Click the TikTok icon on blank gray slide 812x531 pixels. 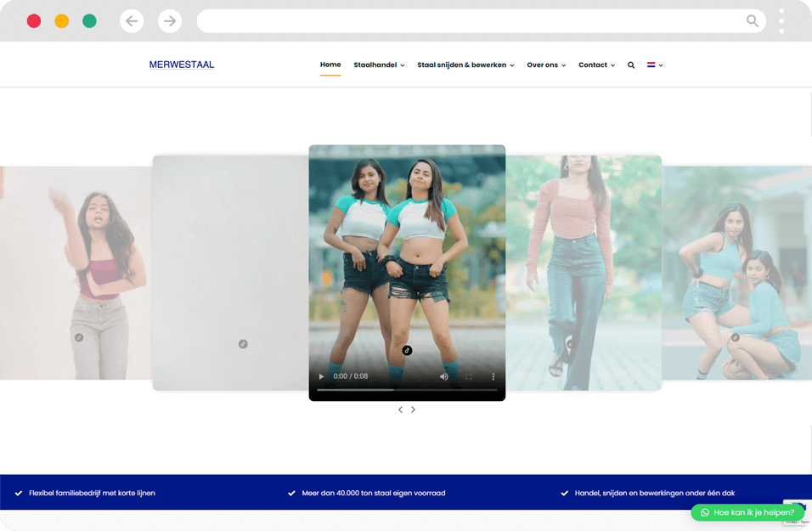pos(243,344)
